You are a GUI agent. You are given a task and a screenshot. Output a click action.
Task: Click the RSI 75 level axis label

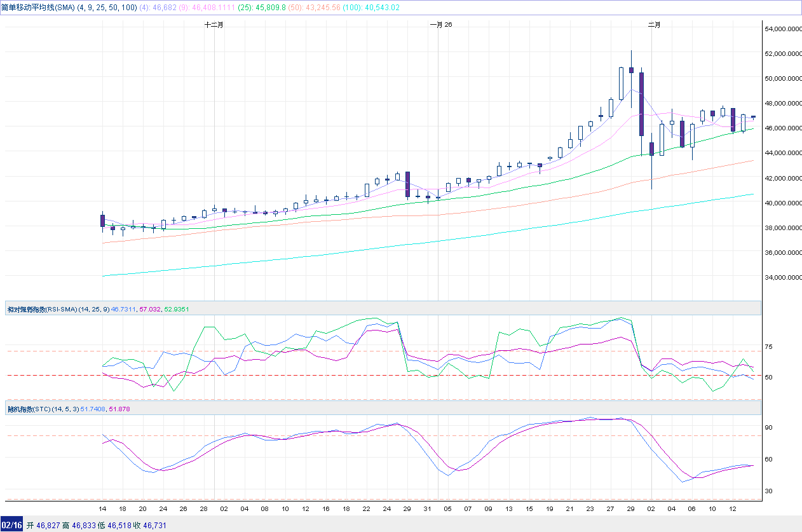768,347
